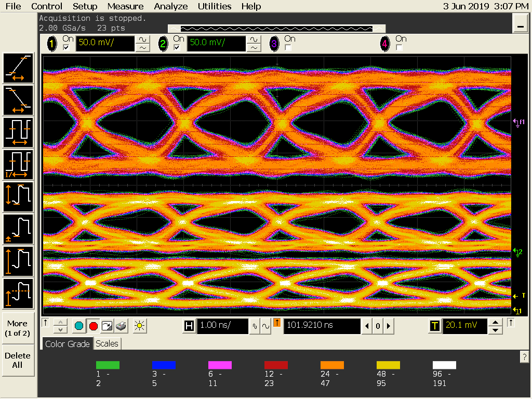Open the Measure menu

(x=126, y=6)
